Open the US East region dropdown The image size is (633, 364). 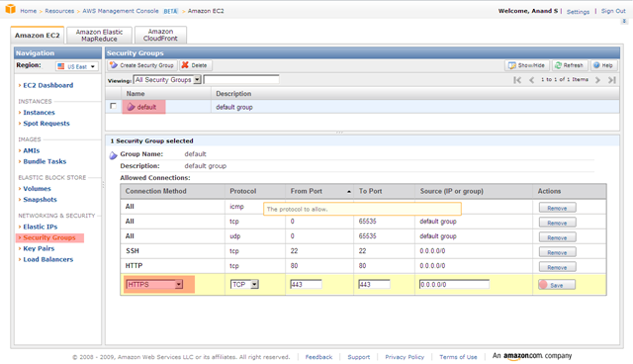click(x=77, y=66)
